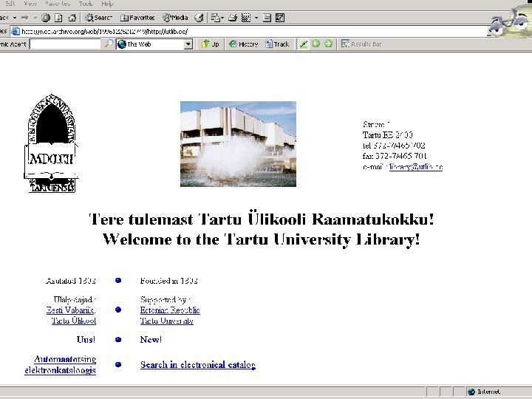Click the Asutatud 1802 text
The height and width of the screenshot is (399, 532).
pyautogui.click(x=71, y=281)
